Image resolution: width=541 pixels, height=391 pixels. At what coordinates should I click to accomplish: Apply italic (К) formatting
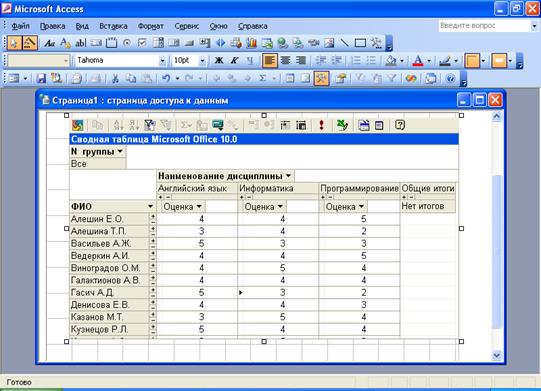pyautogui.click(x=234, y=61)
